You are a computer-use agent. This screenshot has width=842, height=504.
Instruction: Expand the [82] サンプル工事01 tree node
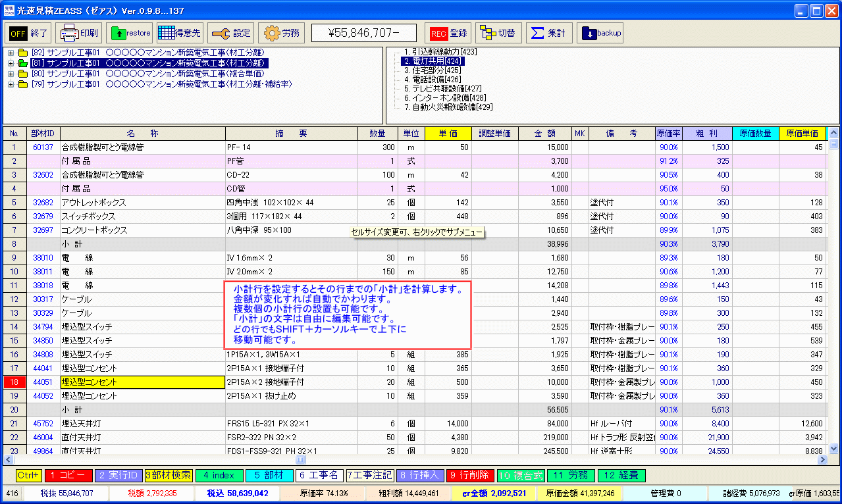(11, 53)
